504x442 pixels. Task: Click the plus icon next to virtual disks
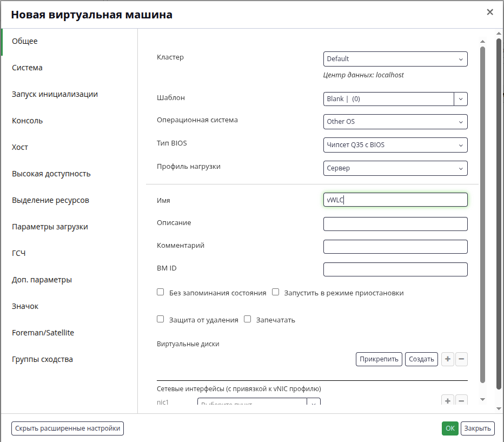(x=448, y=359)
